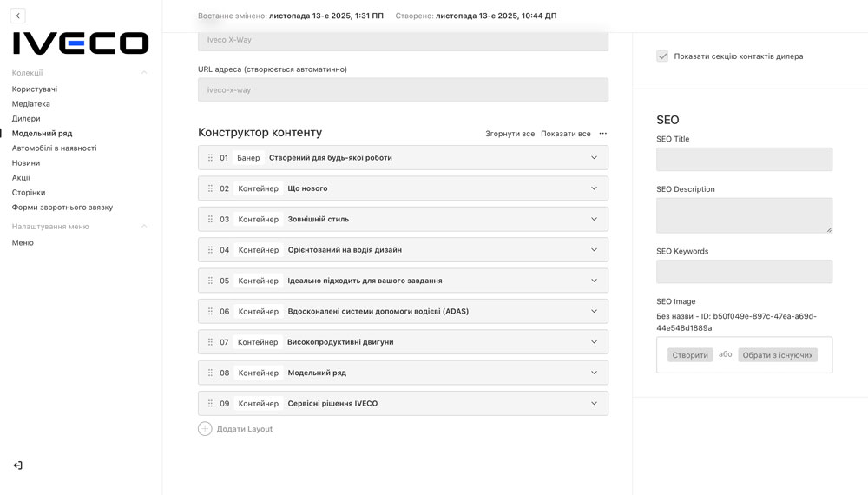868x495 pixels.
Task: Toggle Показати секцію контактів дилера checkbox
Action: tap(663, 56)
